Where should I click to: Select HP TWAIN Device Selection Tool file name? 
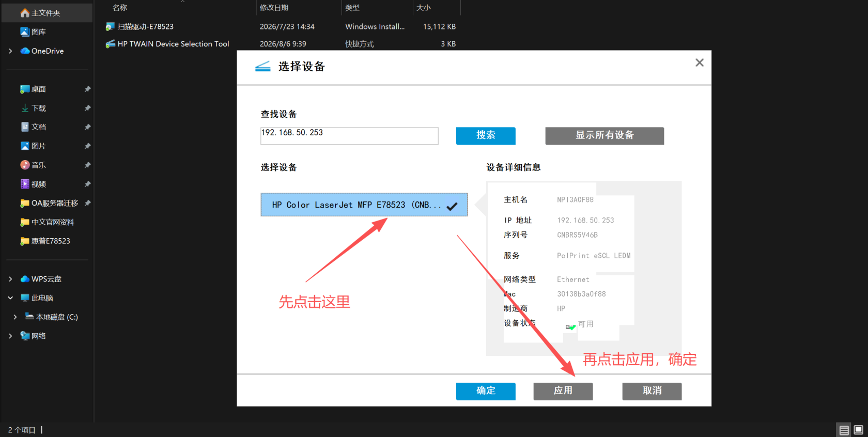pos(174,44)
